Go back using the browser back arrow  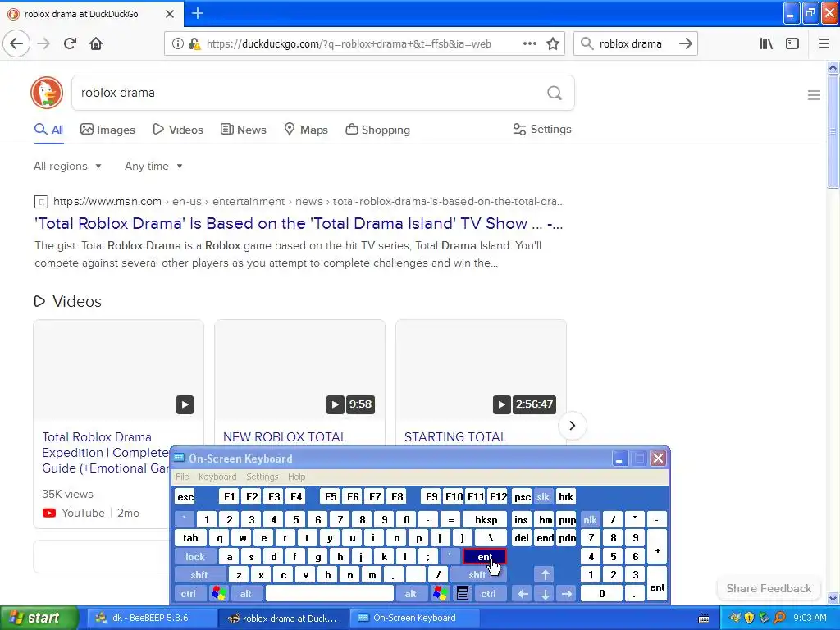(16, 43)
